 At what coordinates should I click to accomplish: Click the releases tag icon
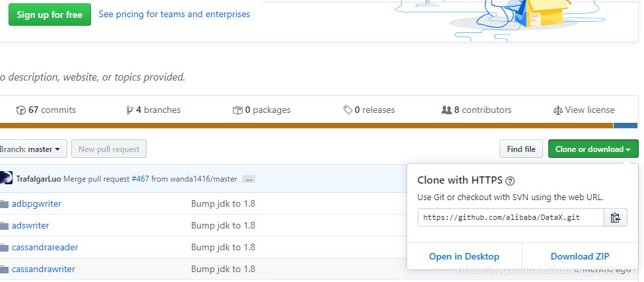(x=348, y=110)
